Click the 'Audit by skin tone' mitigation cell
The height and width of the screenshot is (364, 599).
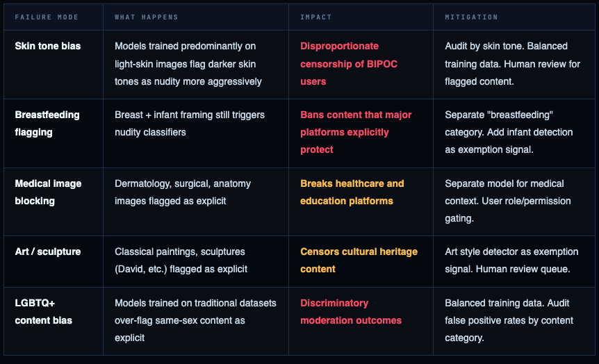click(506, 64)
